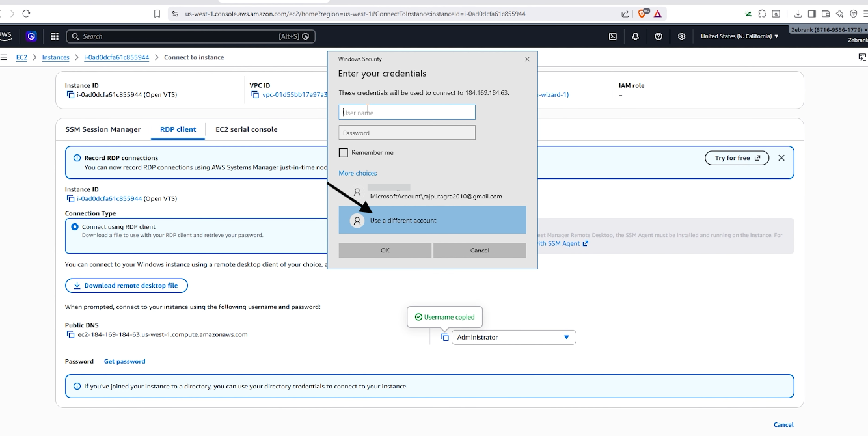868x436 pixels.
Task: Go to EC2 breadcrumb link
Action: 21,57
